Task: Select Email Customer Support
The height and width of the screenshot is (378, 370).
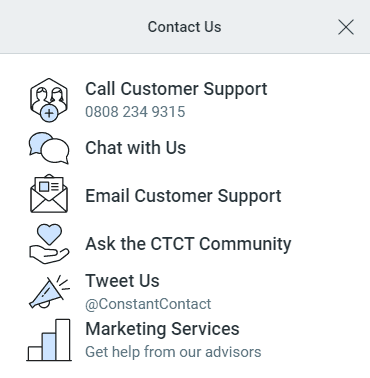Action: coord(183,196)
